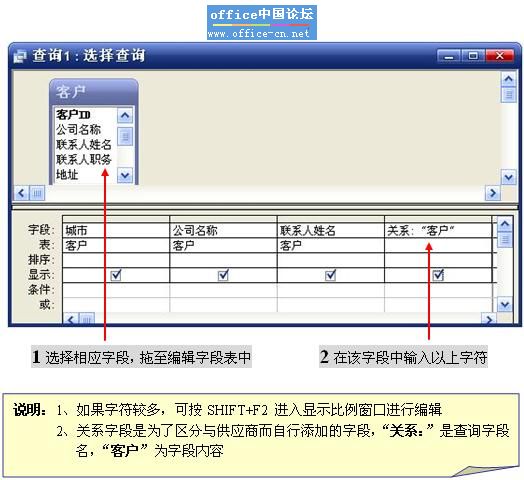Screen dimensions: 524x480
Task: Click 排序 cell under 城市 column
Action: point(116,260)
